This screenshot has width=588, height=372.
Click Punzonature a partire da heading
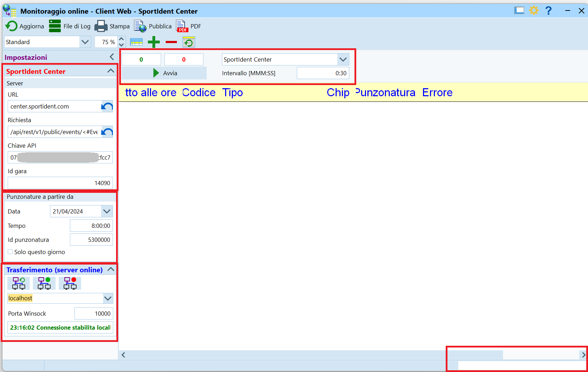point(40,197)
